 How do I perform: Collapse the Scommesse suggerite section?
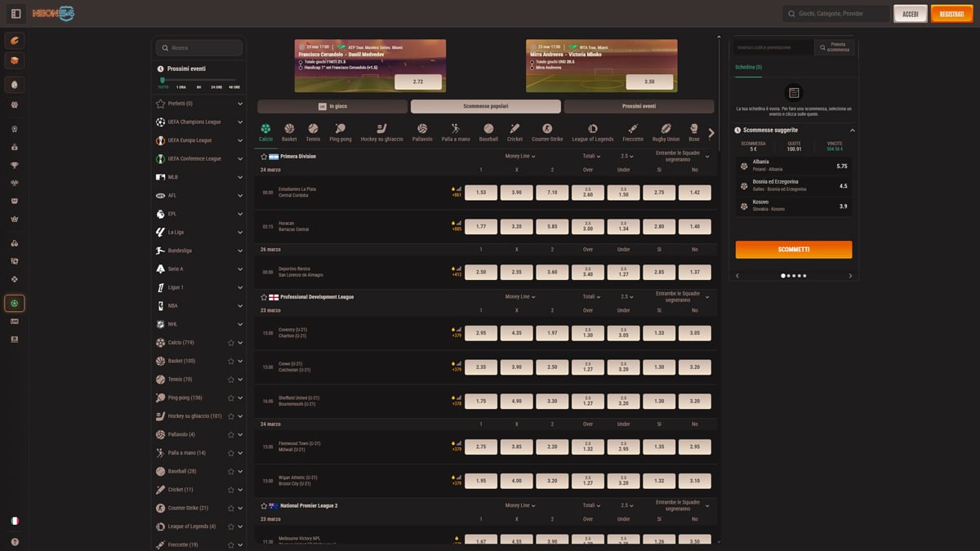coord(853,130)
